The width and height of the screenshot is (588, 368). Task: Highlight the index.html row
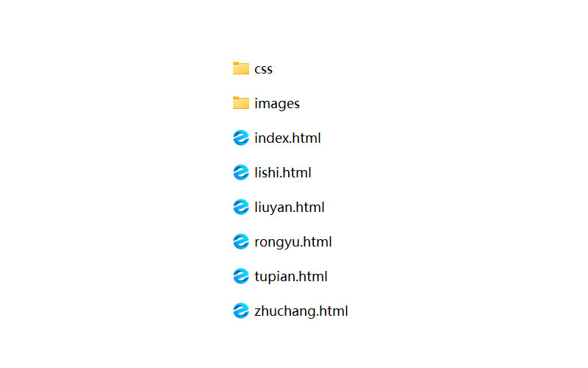pyautogui.click(x=277, y=138)
